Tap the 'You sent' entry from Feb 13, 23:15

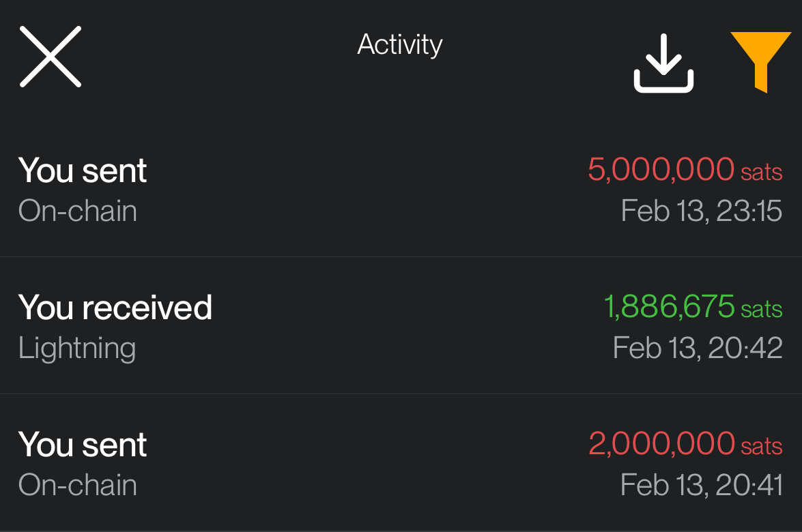coord(82,171)
